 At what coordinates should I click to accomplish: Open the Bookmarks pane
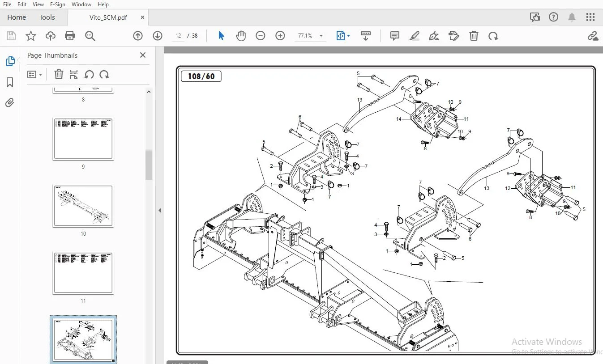pyautogui.click(x=10, y=82)
